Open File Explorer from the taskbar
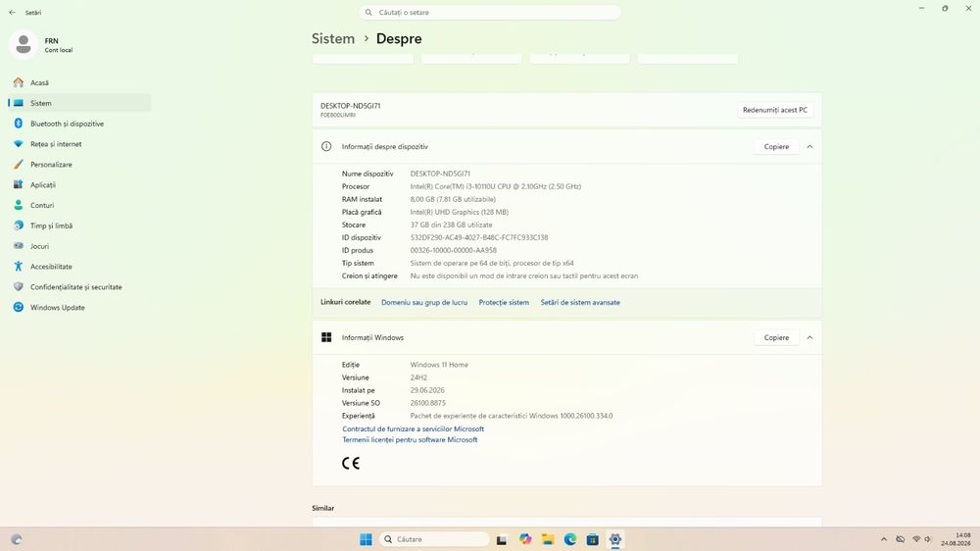The height and width of the screenshot is (551, 980). [x=548, y=539]
